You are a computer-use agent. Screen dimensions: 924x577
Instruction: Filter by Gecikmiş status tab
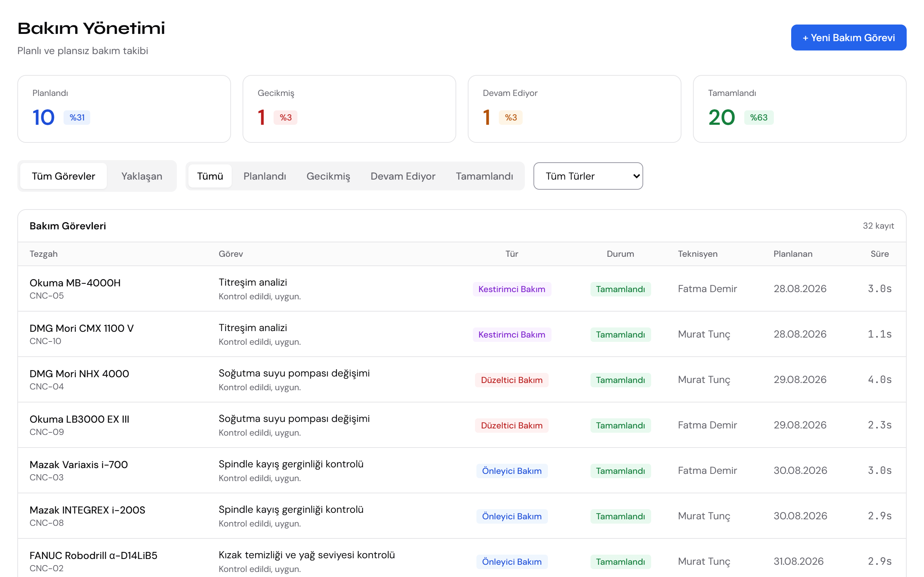point(328,176)
